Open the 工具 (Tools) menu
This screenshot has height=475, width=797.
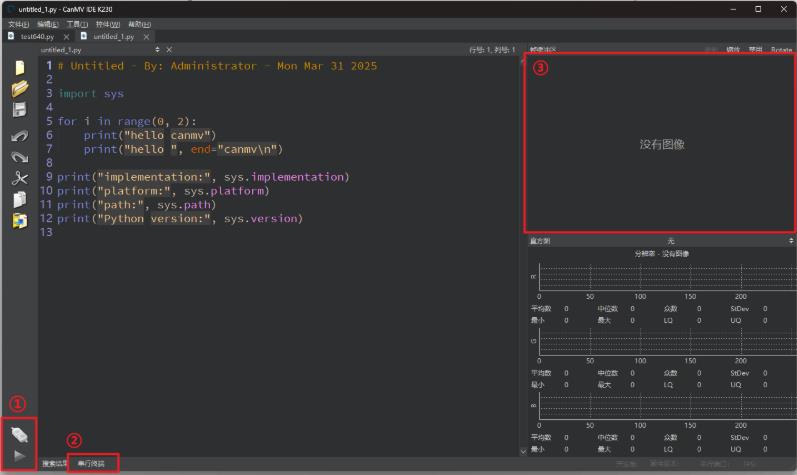(77, 24)
